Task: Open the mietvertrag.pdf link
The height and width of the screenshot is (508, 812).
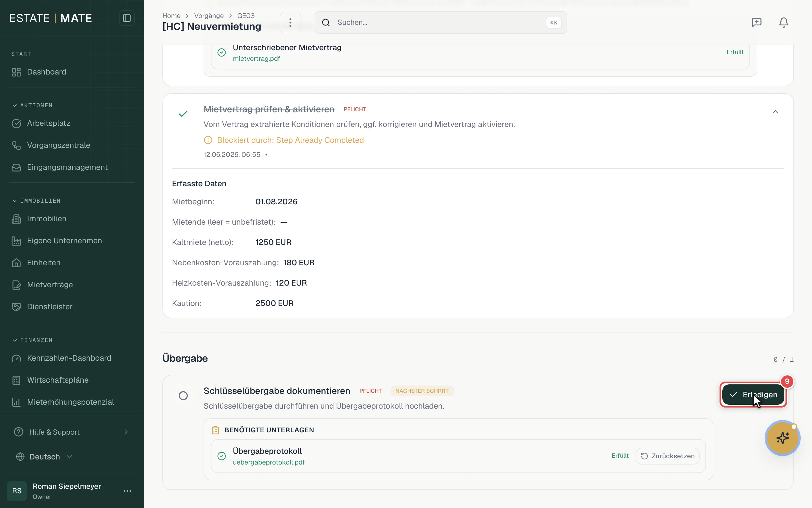Action: click(256, 59)
